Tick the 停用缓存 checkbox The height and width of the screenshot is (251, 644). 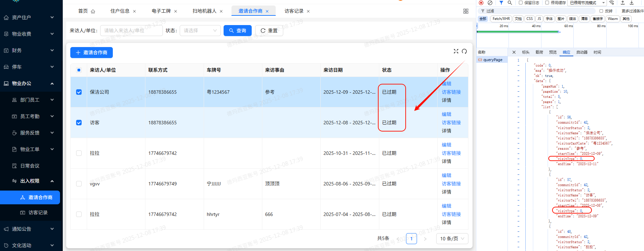tap(547, 3)
